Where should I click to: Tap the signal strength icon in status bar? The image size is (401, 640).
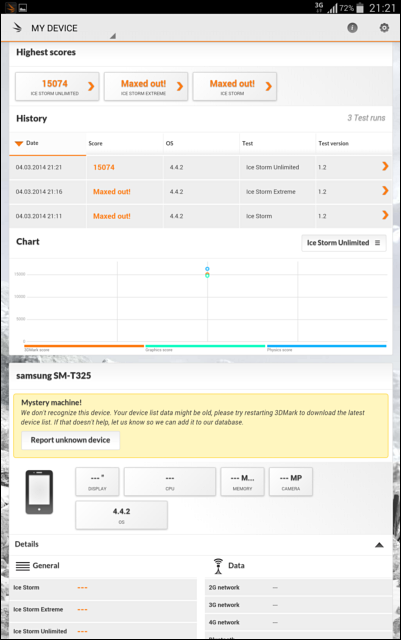[x=332, y=8]
